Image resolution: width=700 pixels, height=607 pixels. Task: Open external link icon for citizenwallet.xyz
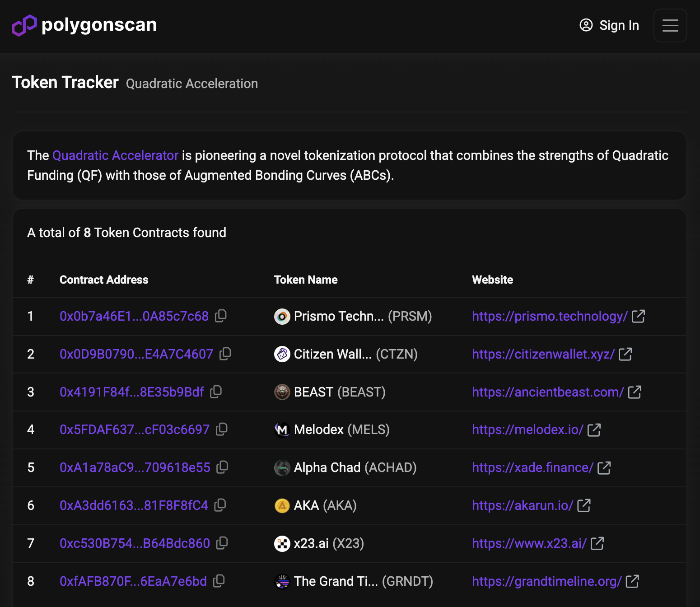pyautogui.click(x=625, y=354)
